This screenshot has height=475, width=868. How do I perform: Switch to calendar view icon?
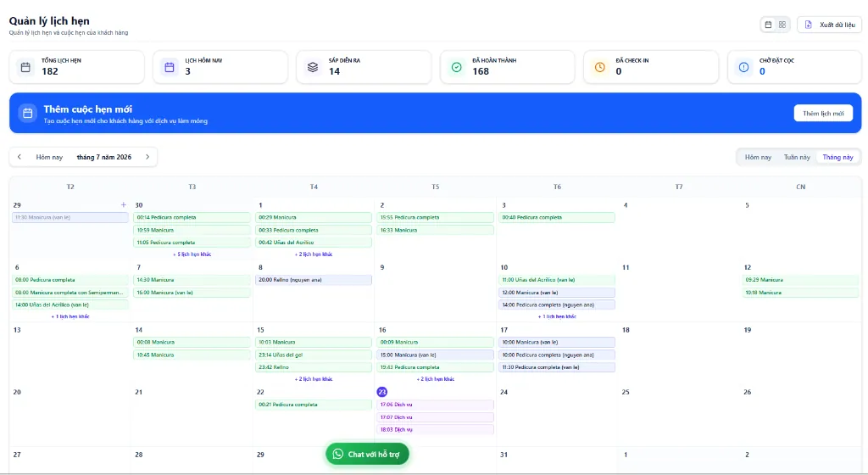(x=768, y=25)
